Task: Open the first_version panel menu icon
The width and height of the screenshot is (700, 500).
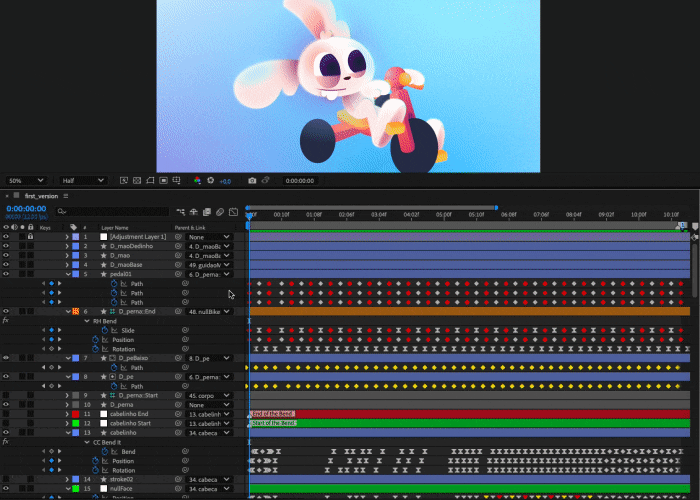Action: (x=66, y=196)
